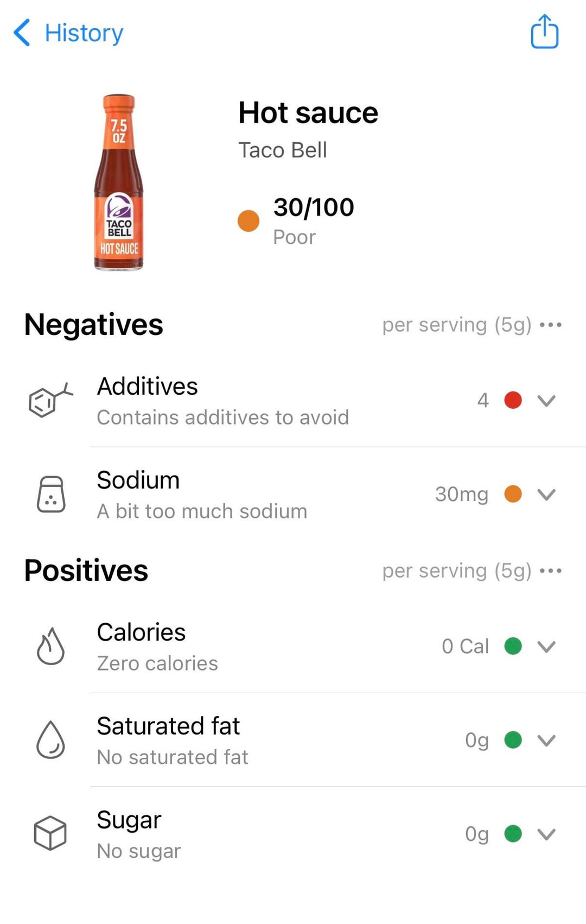This screenshot has width=586, height=924.
Task: Tap the Taco Bell hot sauce bottle image
Action: tap(119, 182)
